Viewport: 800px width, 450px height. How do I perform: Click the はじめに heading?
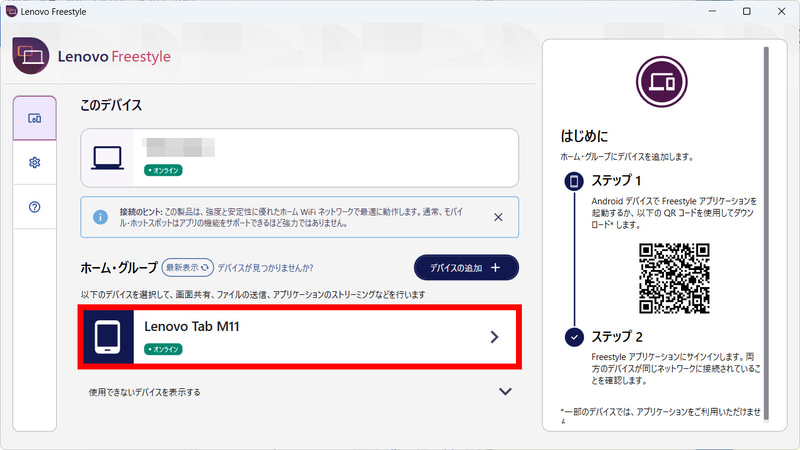coord(584,136)
